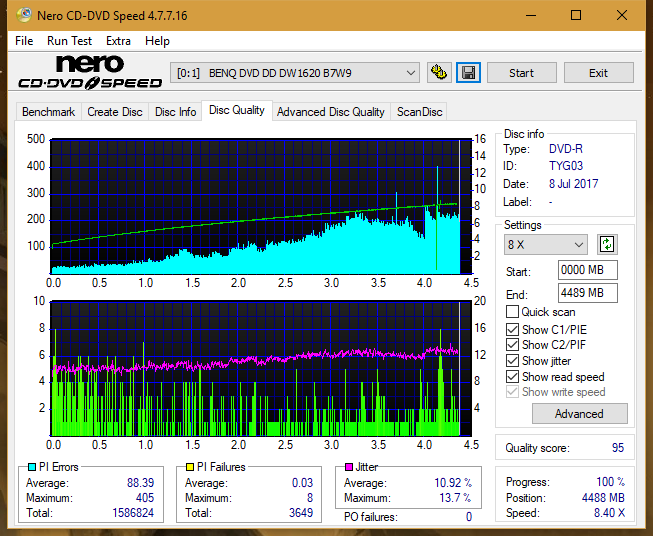Screen dimensions: 653x536
Task: Click PI Errors maximum value 405
Action: pyautogui.click(x=145, y=498)
